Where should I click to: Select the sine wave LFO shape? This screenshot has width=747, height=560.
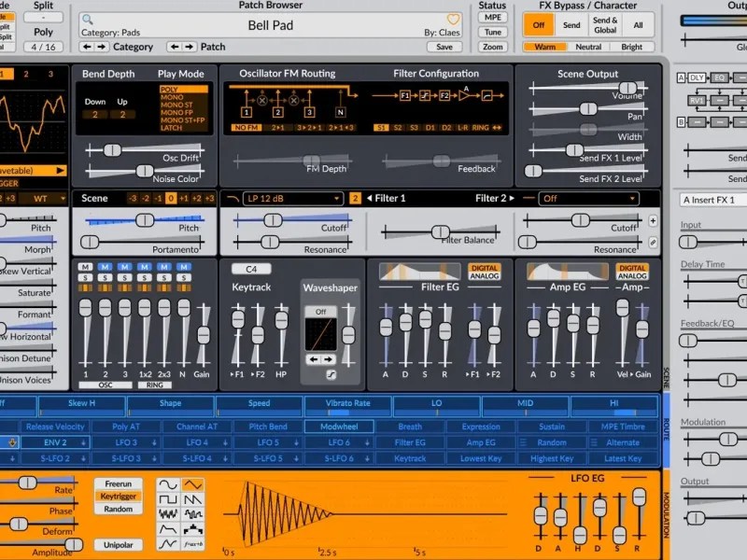coord(168,485)
